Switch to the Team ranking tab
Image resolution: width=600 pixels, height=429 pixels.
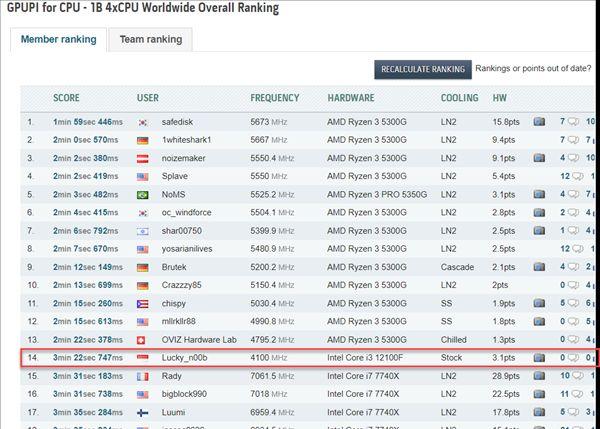pyautogui.click(x=151, y=39)
